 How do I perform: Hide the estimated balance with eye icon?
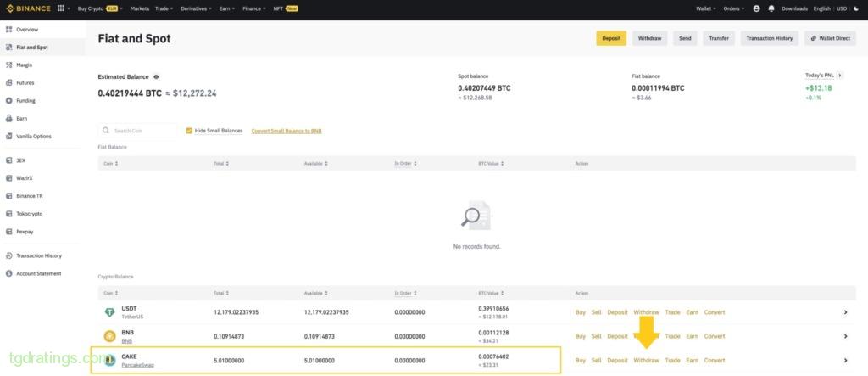[156, 77]
